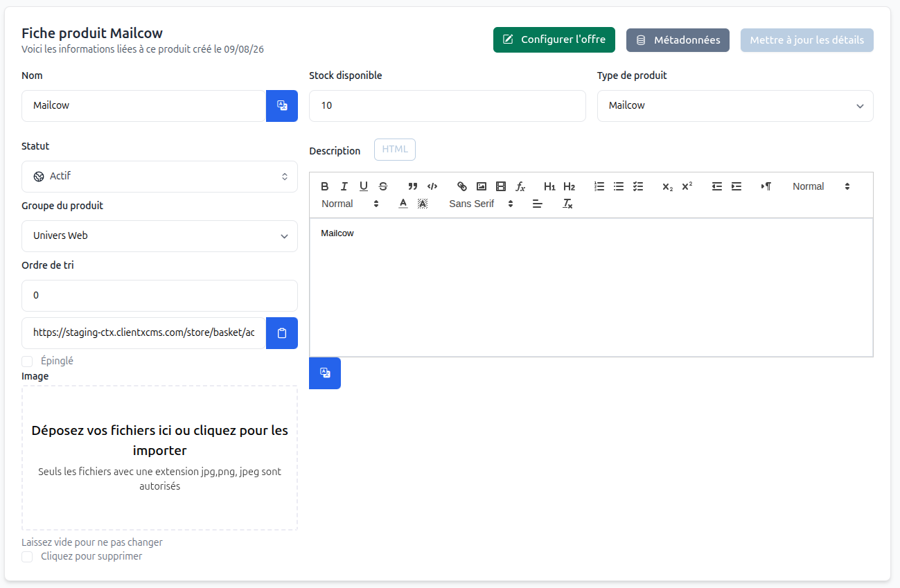Insert a formula in the description
900x588 pixels.
coord(520,186)
